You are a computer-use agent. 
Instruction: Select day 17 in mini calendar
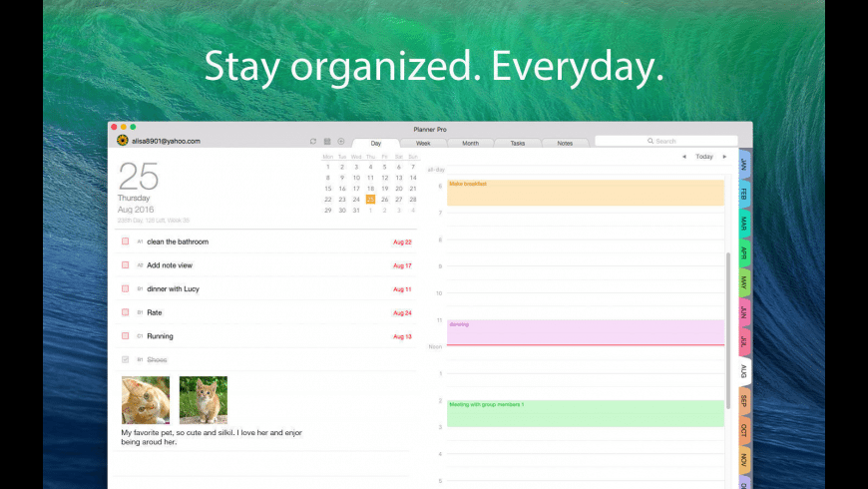(356, 189)
